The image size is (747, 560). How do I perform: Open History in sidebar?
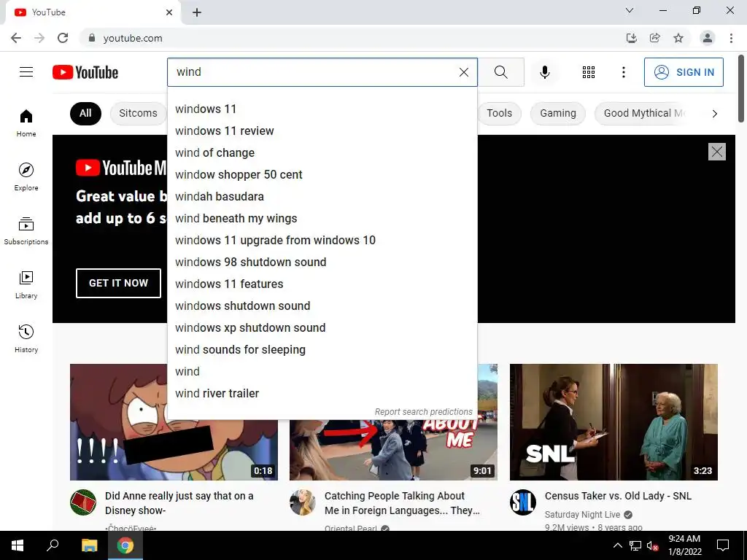pos(26,338)
